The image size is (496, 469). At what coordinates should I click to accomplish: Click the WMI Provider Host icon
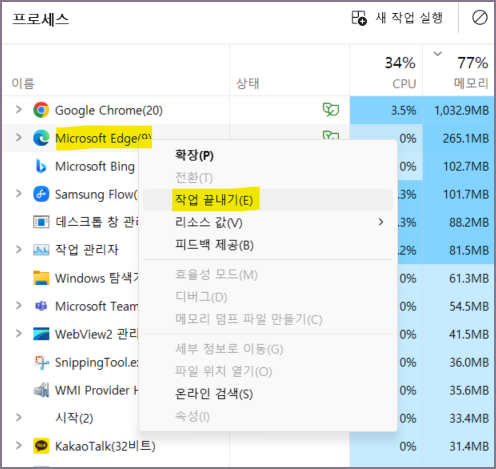(41, 390)
